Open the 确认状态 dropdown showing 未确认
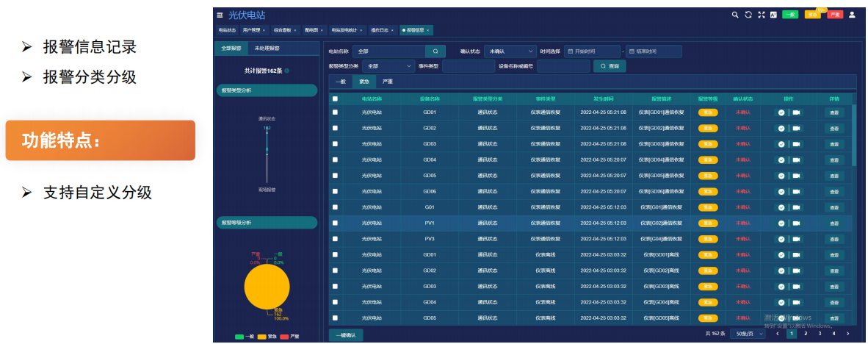Screen dimensions: 868x344 [x=510, y=51]
